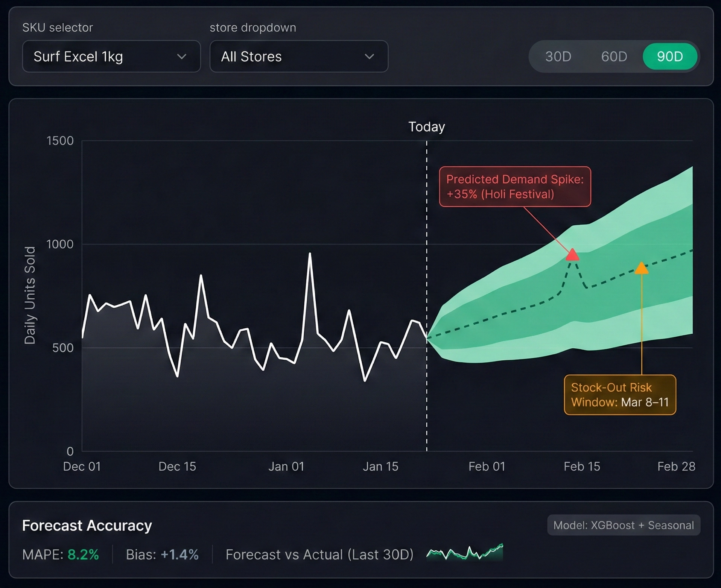
Task: Select the 60D time range
Action: (x=613, y=56)
